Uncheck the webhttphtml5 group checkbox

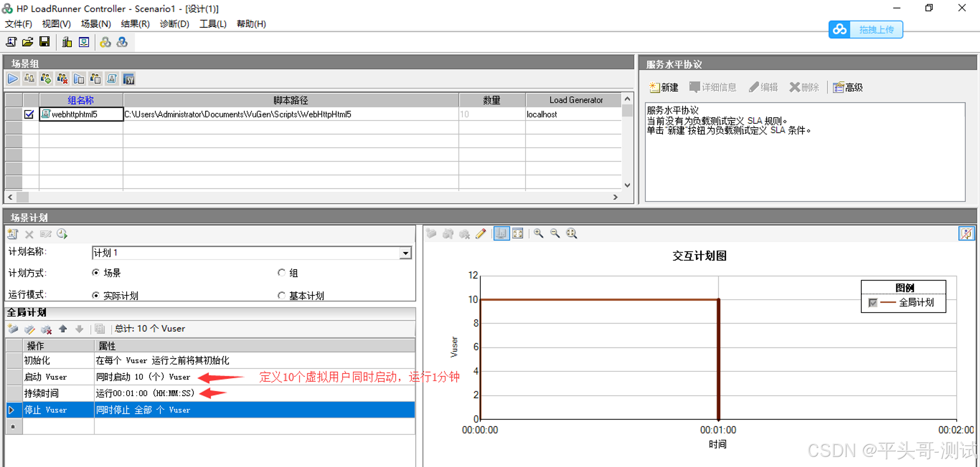pyautogui.click(x=29, y=114)
